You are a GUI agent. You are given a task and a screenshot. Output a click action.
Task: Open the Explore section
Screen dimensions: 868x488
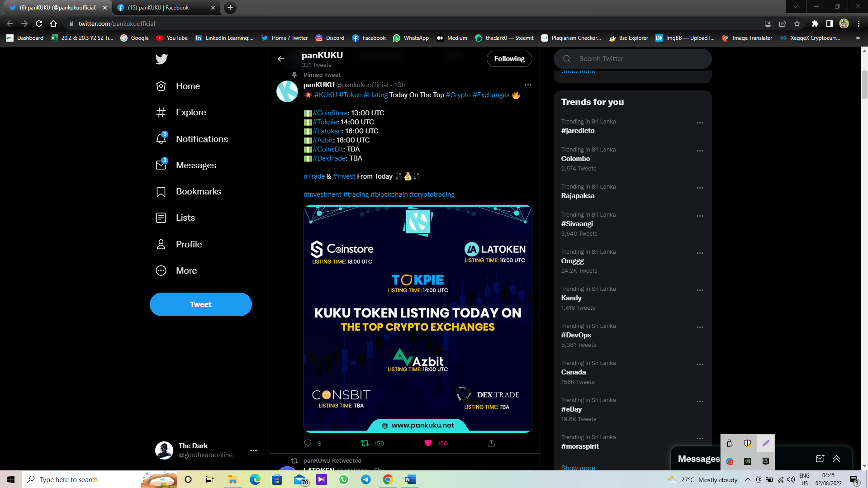tap(181, 112)
